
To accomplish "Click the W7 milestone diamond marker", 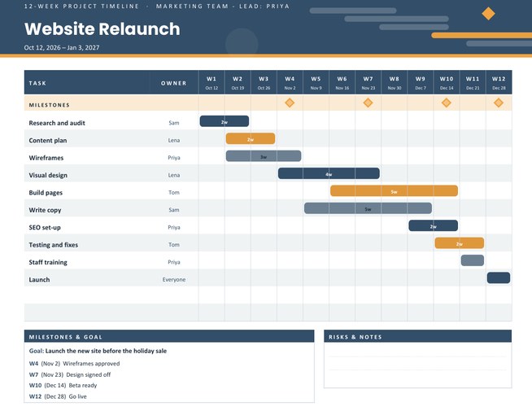I will click(368, 103).
